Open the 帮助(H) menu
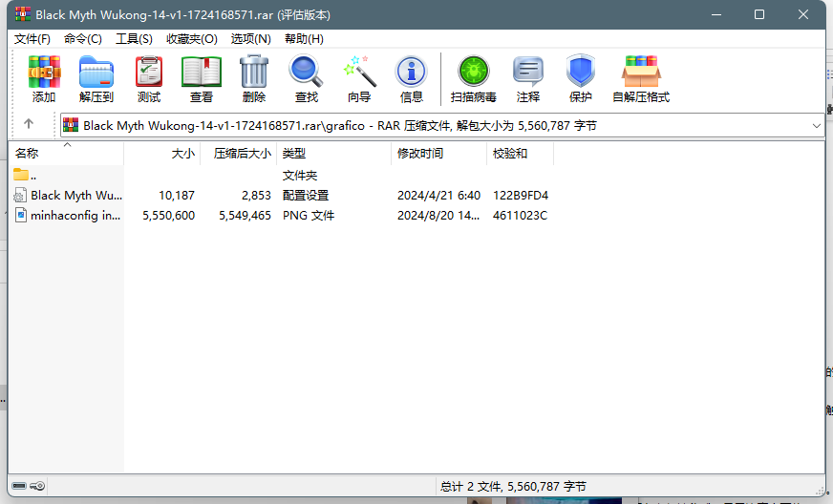The width and height of the screenshot is (833, 504). [304, 39]
